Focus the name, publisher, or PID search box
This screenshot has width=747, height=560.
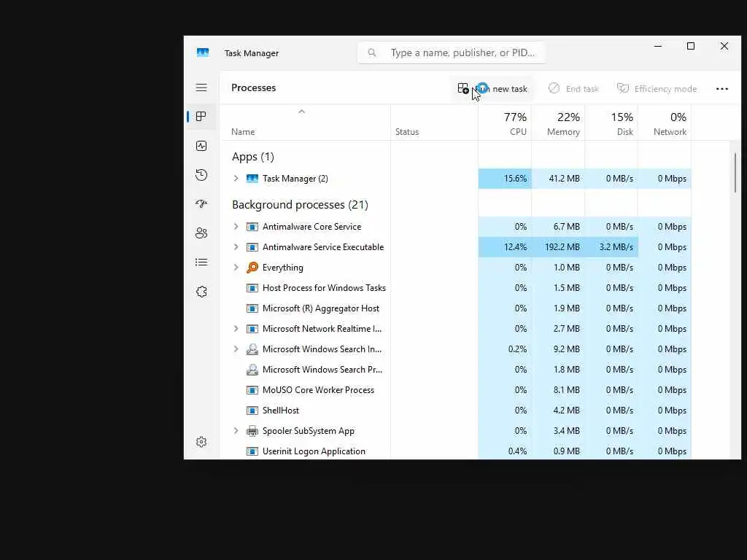coord(452,52)
